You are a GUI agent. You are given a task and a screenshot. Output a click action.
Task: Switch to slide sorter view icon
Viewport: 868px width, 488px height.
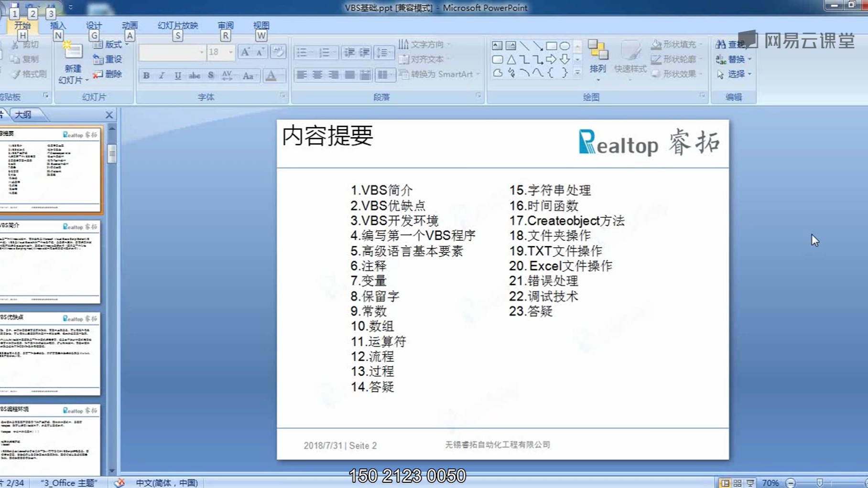tap(738, 483)
